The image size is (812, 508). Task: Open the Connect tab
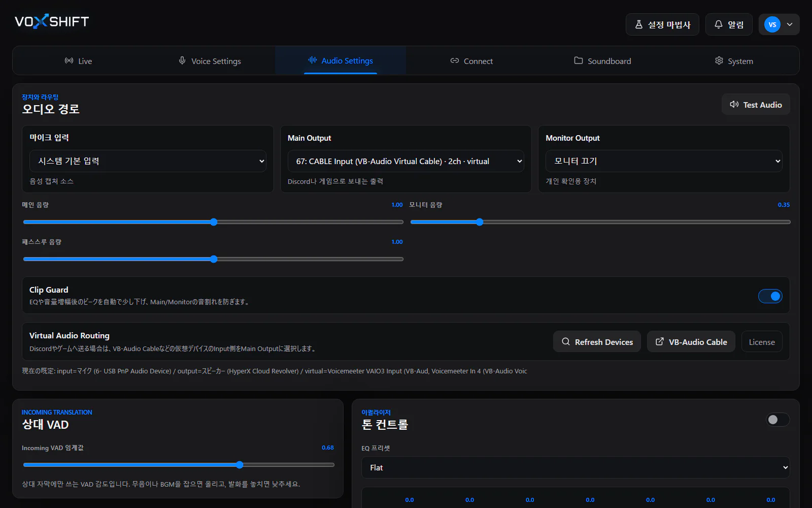471,61
